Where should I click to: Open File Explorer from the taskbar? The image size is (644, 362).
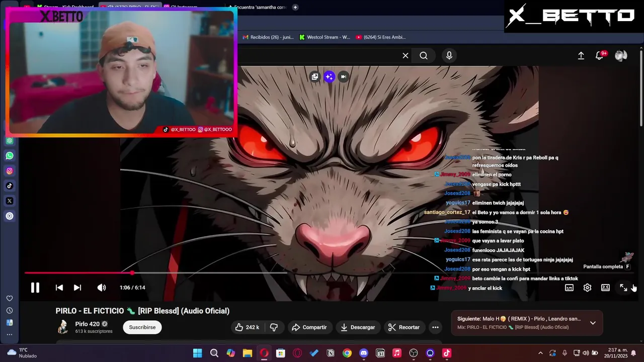point(248,353)
